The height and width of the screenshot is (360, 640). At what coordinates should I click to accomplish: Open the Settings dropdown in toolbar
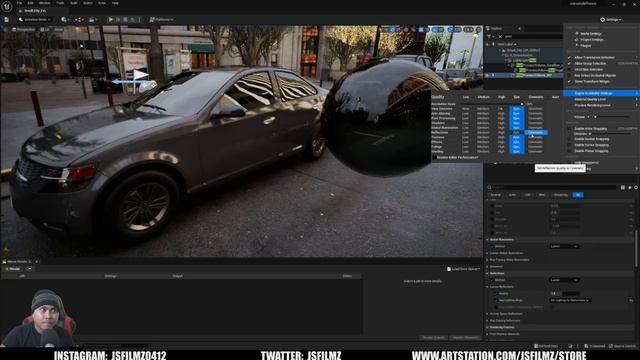[611, 19]
